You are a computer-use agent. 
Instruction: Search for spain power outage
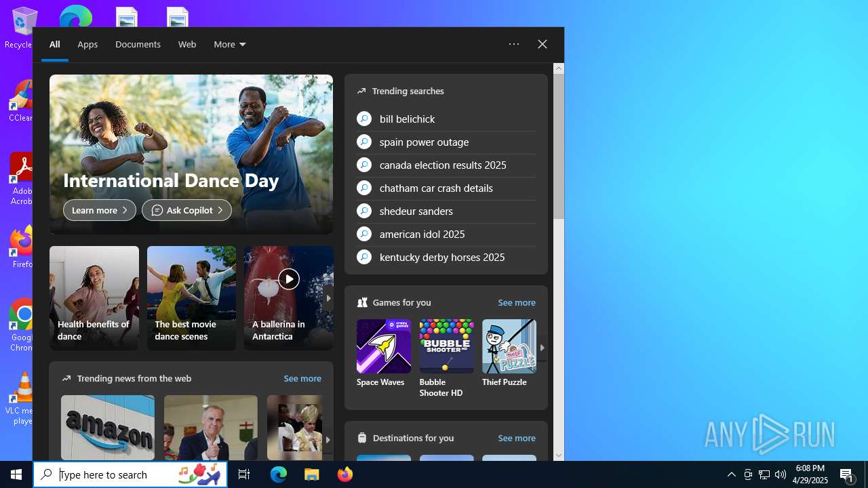tap(446, 142)
